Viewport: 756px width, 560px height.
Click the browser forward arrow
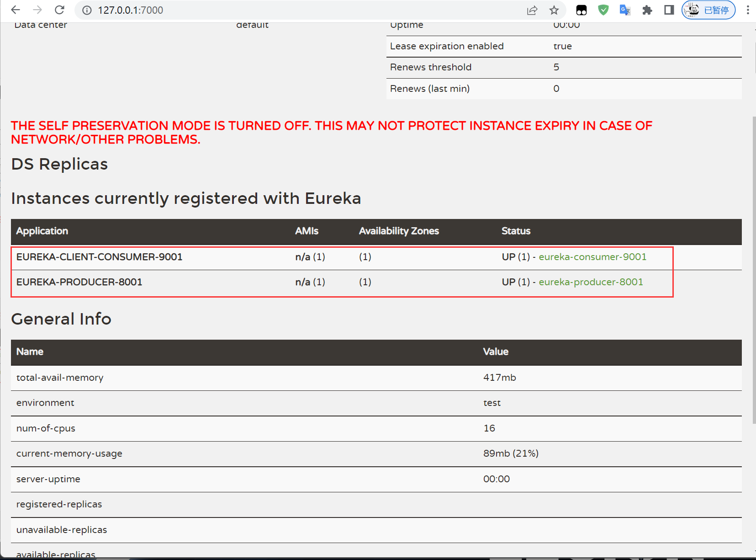click(x=37, y=10)
